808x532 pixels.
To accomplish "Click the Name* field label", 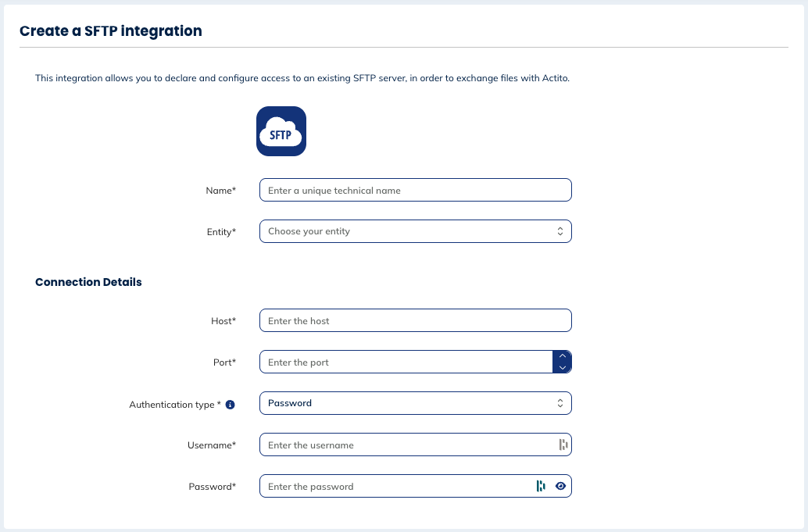I will [x=221, y=190].
